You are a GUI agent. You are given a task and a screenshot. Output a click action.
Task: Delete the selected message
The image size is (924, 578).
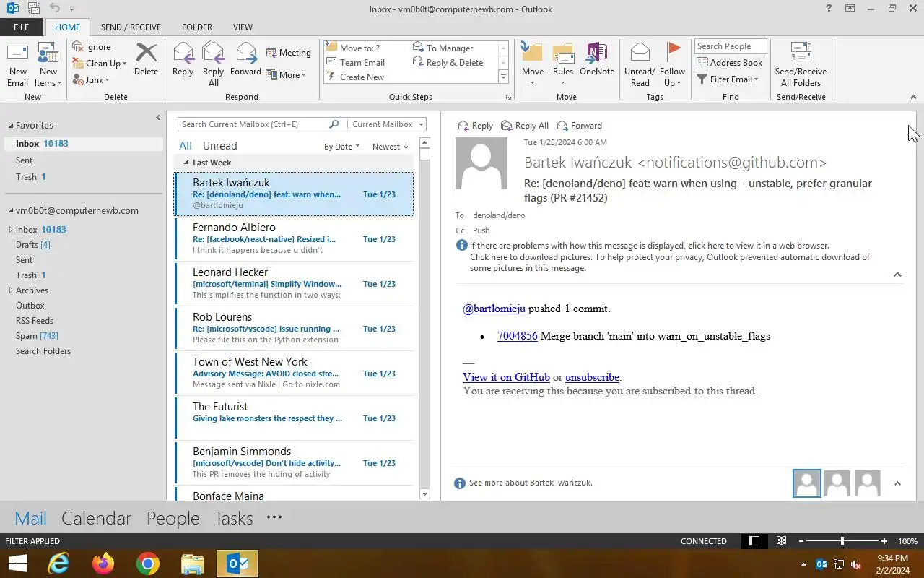[146, 59]
